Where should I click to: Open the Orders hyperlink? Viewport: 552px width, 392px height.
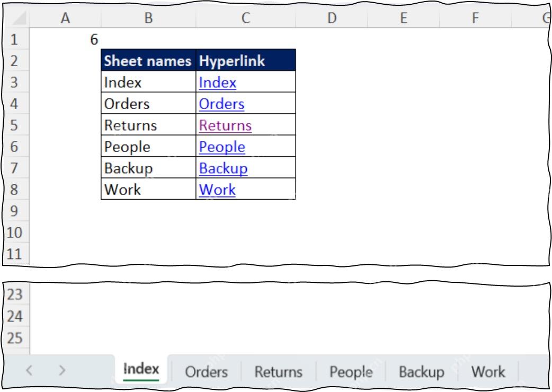[222, 104]
